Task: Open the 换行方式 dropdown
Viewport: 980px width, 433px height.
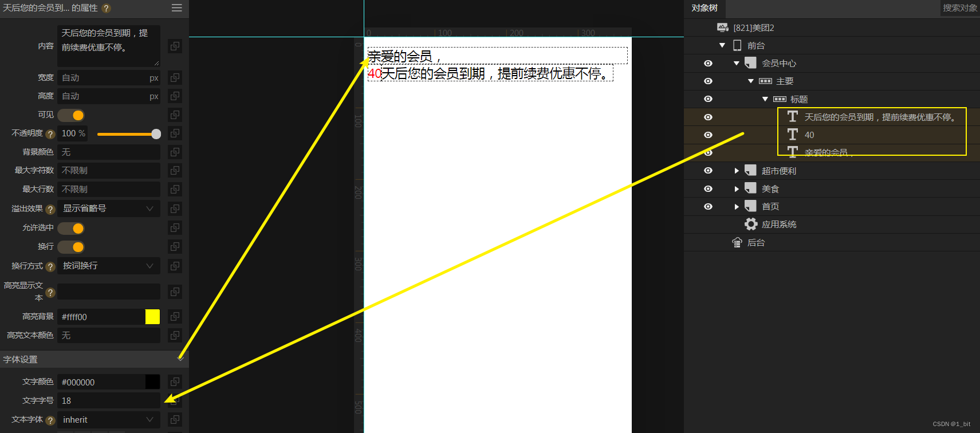Action: (109, 266)
